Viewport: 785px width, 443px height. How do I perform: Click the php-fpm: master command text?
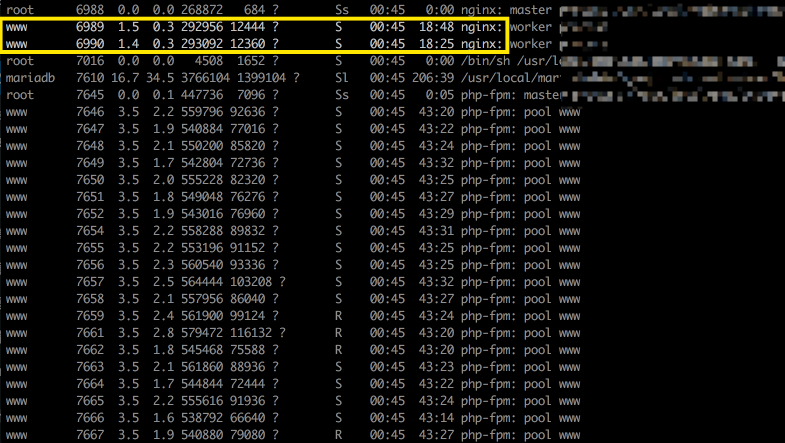tap(511, 95)
